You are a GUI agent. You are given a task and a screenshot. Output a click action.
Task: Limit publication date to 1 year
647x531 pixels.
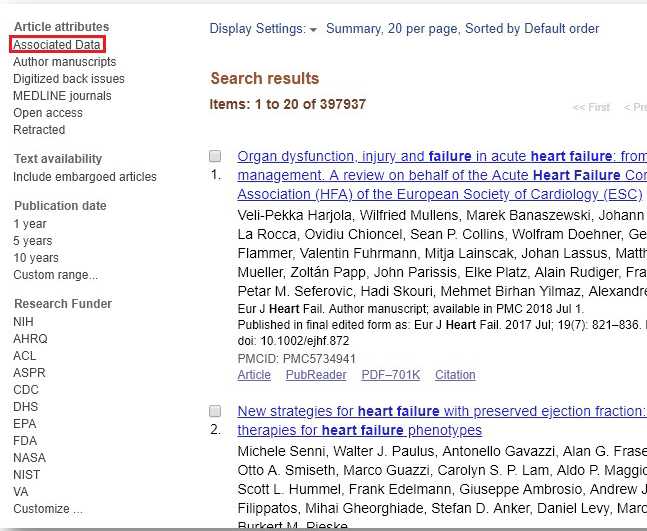click(30, 224)
